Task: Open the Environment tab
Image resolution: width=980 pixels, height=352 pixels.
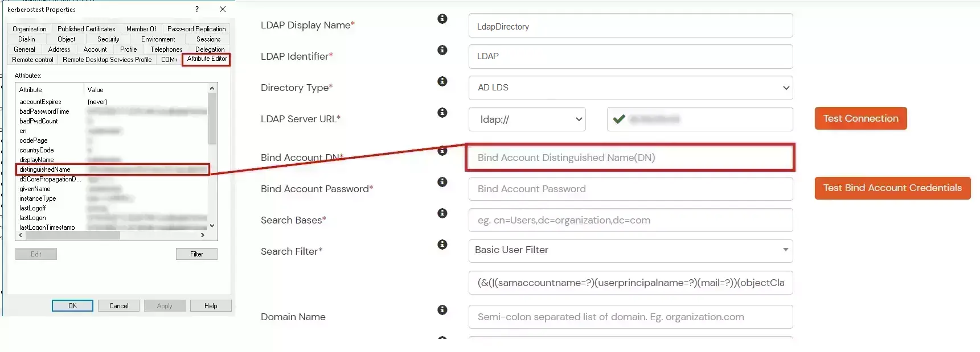Action: (158, 39)
